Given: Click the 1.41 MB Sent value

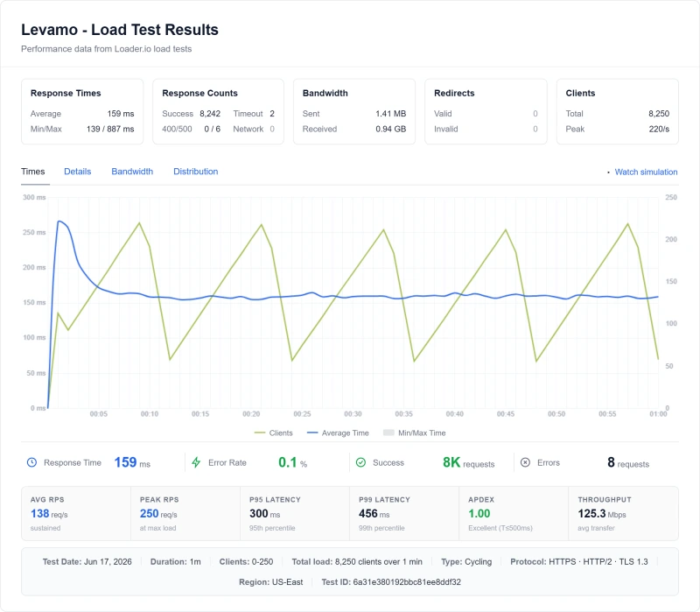Looking at the screenshot, I should tap(390, 114).
